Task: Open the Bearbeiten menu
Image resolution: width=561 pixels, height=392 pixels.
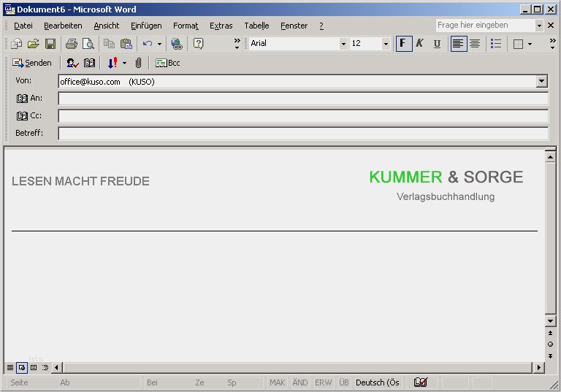Action: [63, 26]
